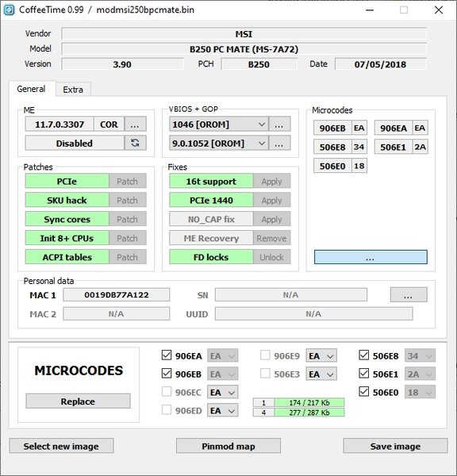
Task: Uncheck the 506E8 microcode checkbox
Action: click(364, 355)
